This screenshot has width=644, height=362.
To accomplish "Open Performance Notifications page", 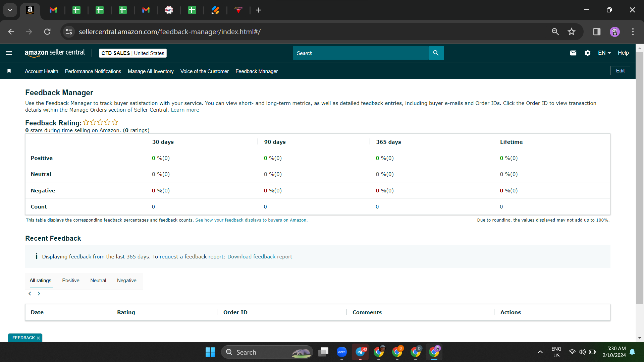I will 93,71.
